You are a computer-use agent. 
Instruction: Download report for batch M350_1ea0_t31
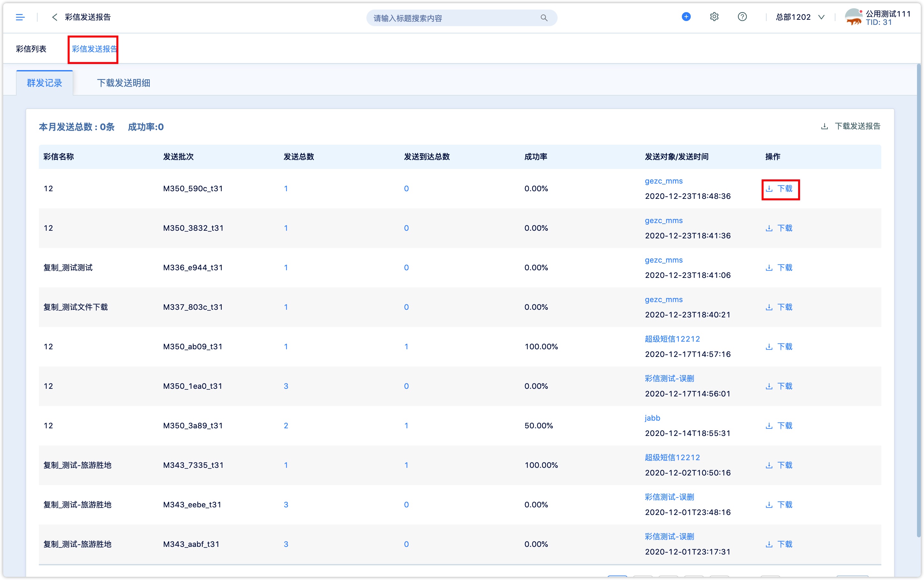point(779,386)
